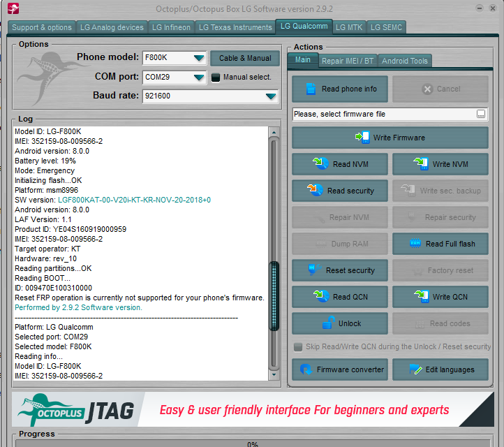Click 'Target operator: KT' log line

(47, 249)
